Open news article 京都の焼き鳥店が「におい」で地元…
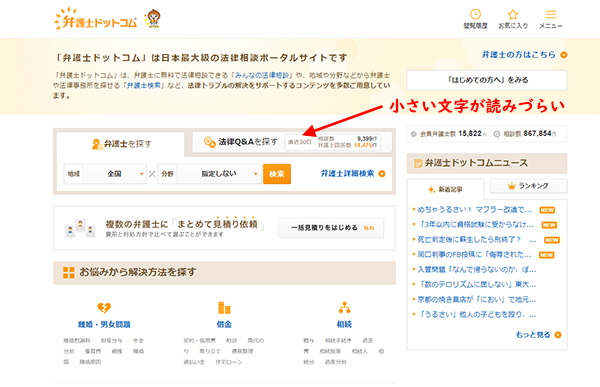Image resolution: width=600 pixels, height=387 pixels. coord(476,299)
